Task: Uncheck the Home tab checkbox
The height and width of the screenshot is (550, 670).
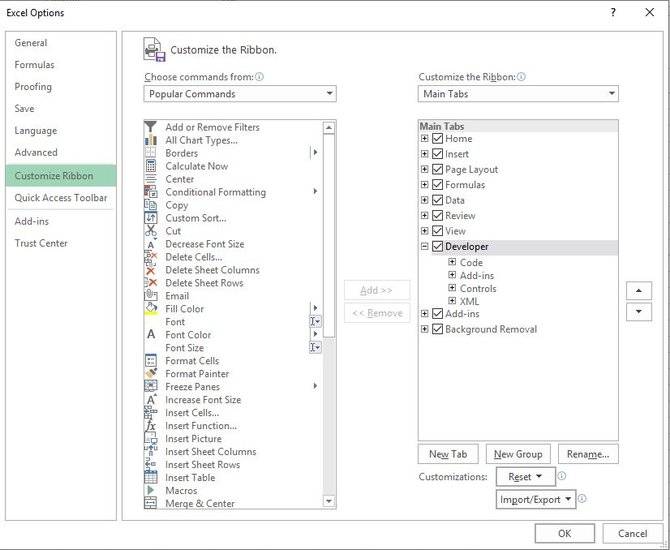Action: point(437,138)
